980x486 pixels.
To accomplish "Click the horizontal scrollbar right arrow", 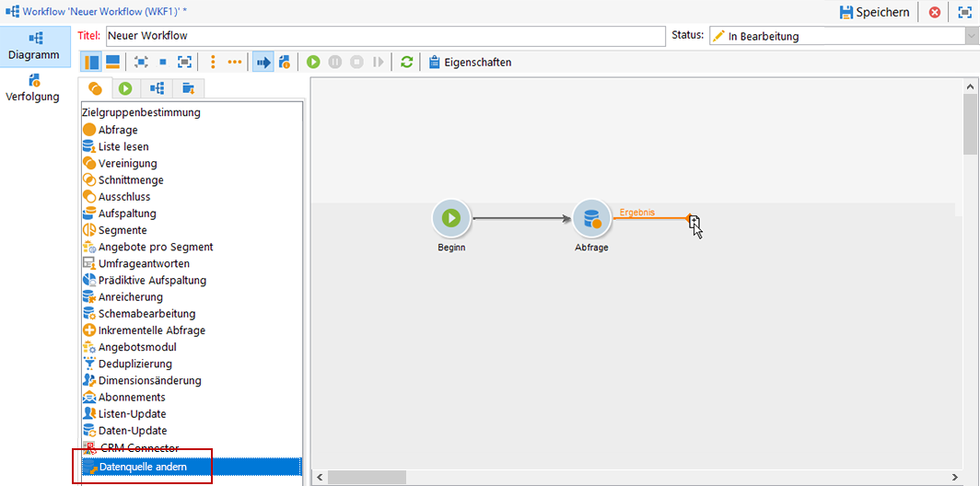I will point(954,477).
